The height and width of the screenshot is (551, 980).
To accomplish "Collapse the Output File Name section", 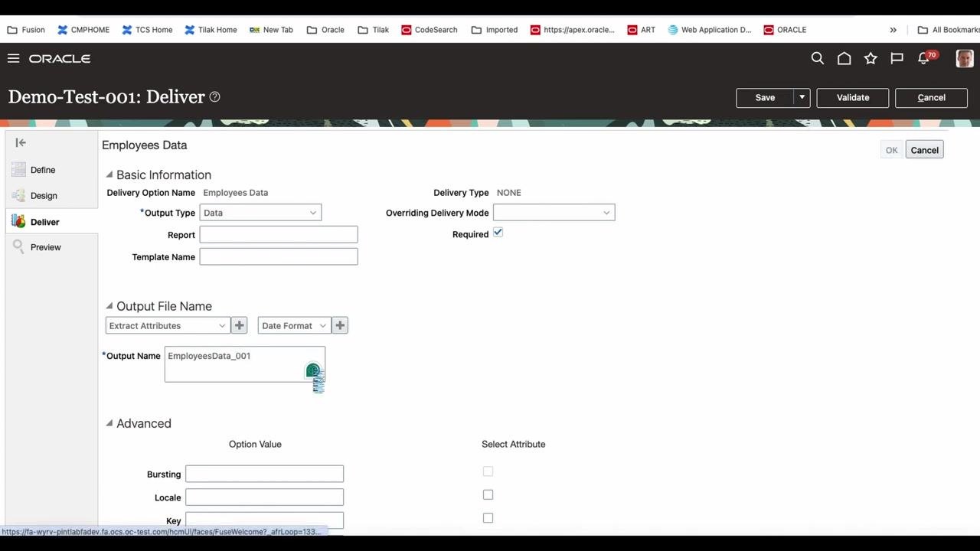I will click(109, 305).
